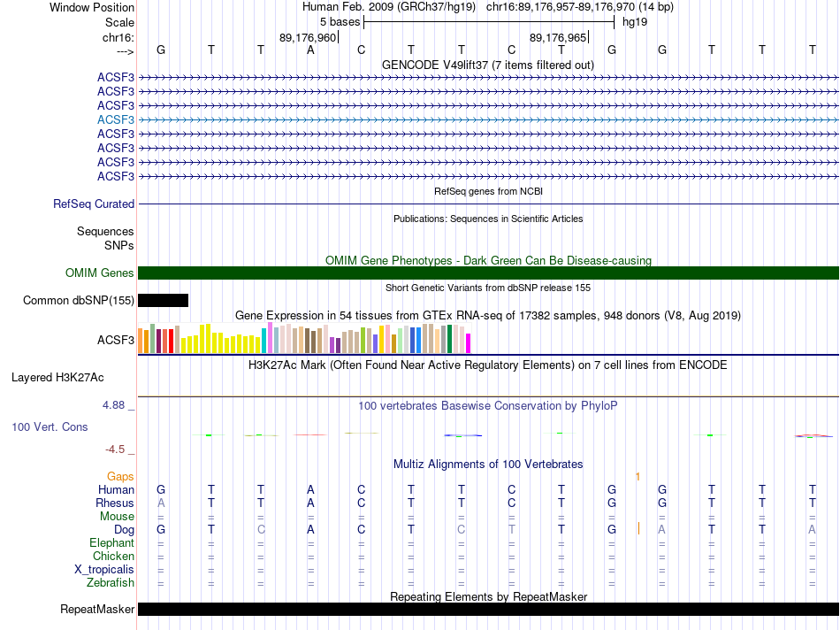Select the Mouse alignment row label
Screen dimensions: 840x630
pos(117,517)
